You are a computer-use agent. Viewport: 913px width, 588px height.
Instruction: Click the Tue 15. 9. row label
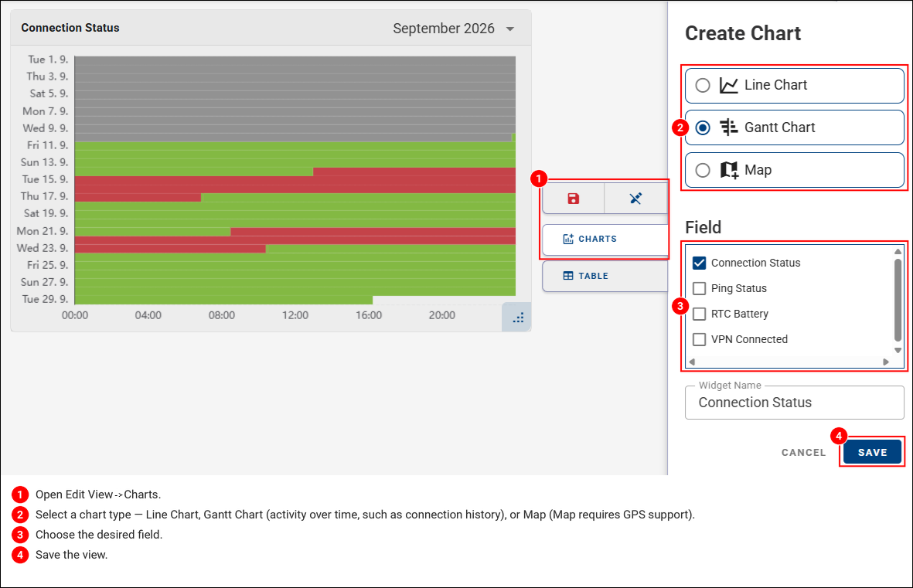[45, 179]
